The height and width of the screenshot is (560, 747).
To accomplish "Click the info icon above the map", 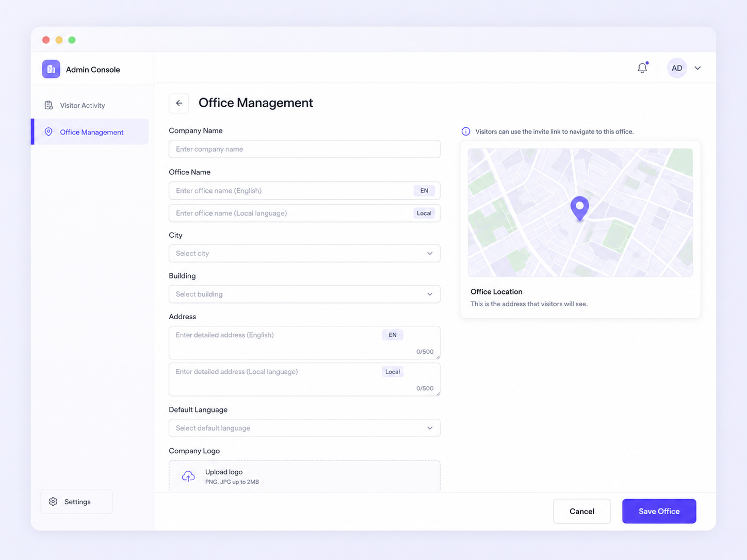I will point(466,131).
